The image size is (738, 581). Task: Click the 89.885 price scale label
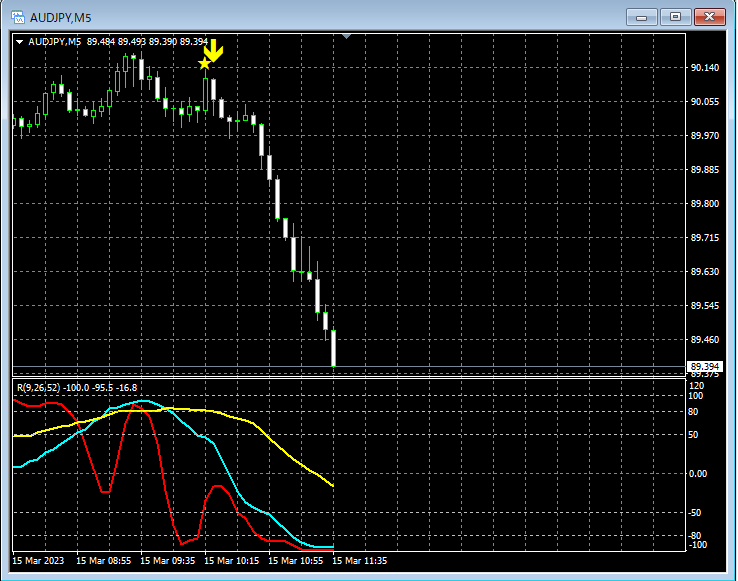tap(705, 169)
